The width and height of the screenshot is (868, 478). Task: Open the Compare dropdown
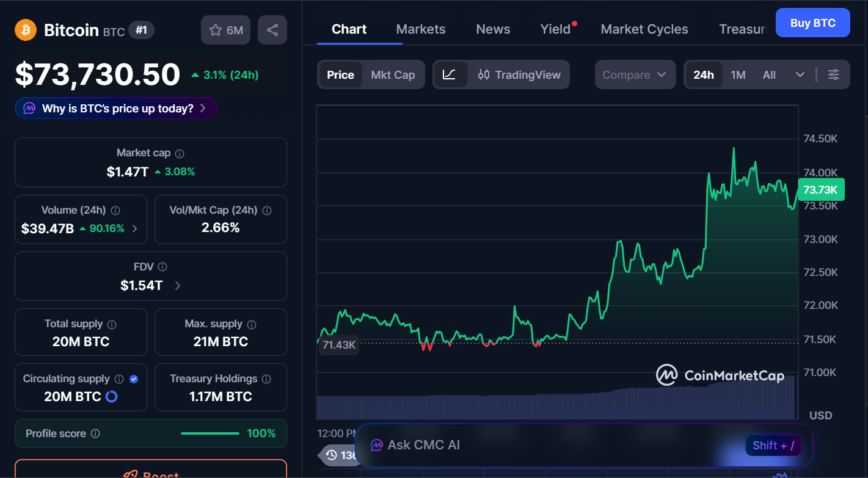click(635, 74)
